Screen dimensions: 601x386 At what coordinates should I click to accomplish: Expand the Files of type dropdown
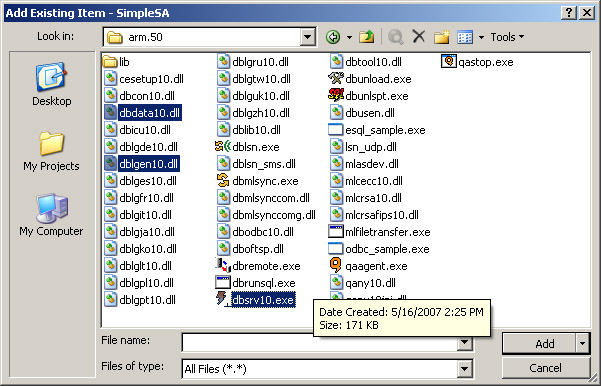(465, 369)
